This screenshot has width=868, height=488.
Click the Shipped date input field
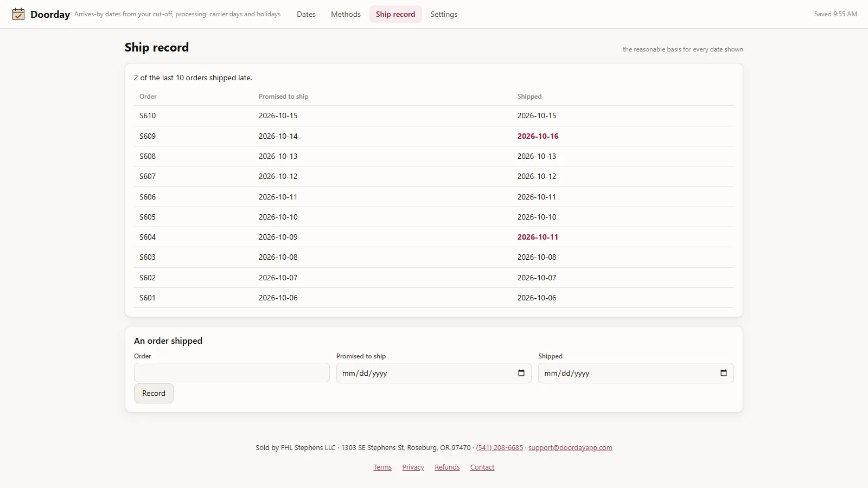(x=636, y=373)
